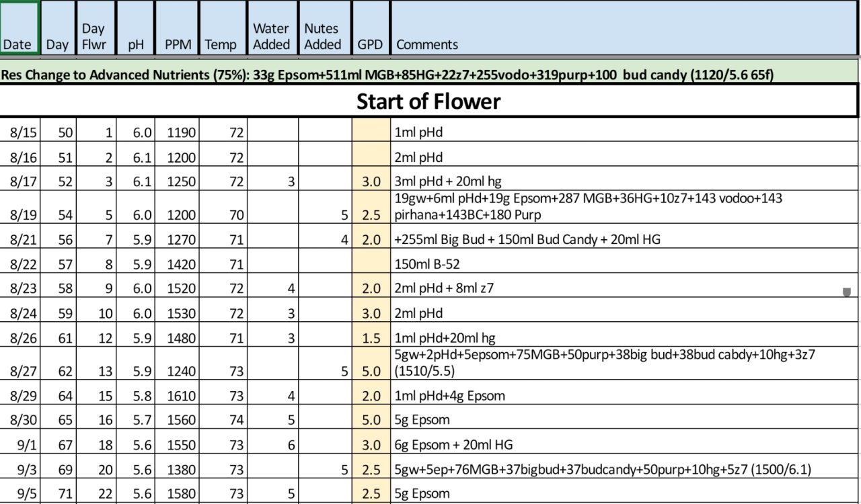
Task: Select date cell 8/27
Action: pos(20,364)
